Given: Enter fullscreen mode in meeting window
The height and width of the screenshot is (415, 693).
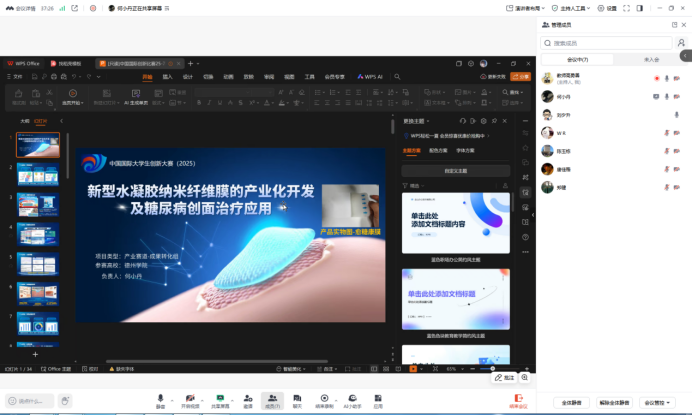Looking at the screenshot, I should [627, 8].
